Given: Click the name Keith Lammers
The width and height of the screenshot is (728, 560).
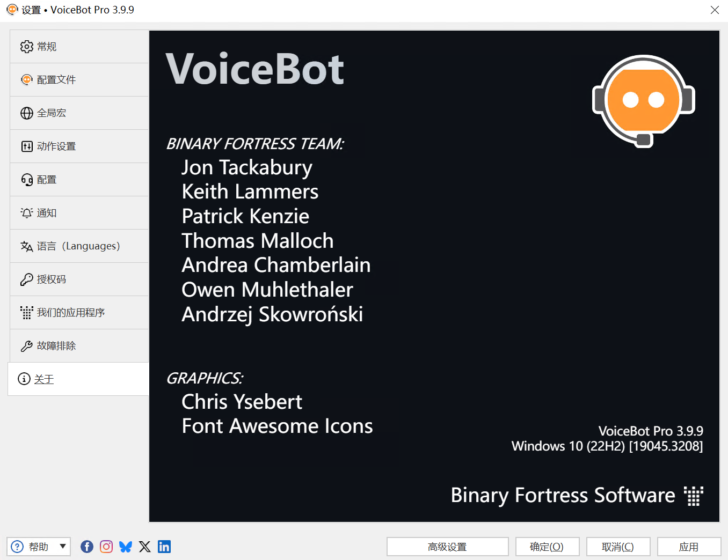Looking at the screenshot, I should (250, 191).
